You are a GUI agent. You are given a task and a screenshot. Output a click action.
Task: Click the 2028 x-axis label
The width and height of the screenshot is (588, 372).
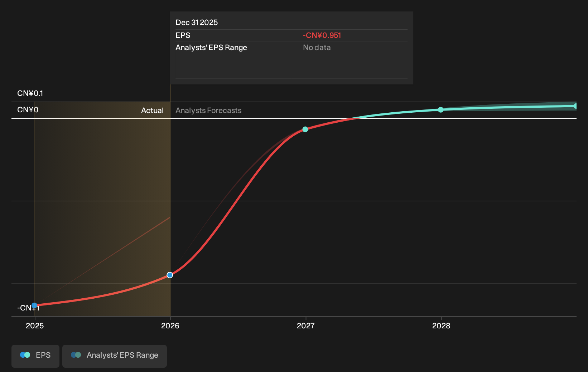click(441, 325)
